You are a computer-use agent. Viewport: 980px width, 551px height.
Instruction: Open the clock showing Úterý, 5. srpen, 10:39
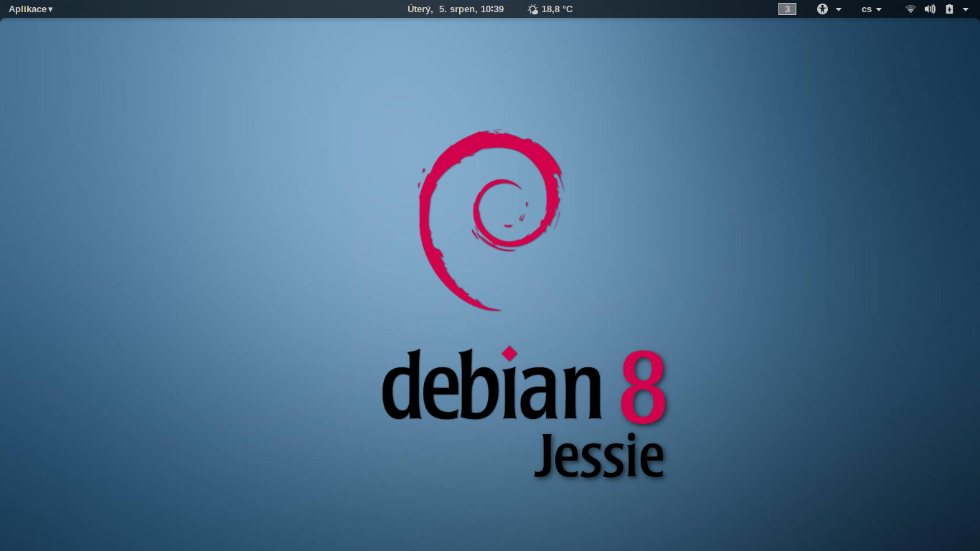(456, 9)
